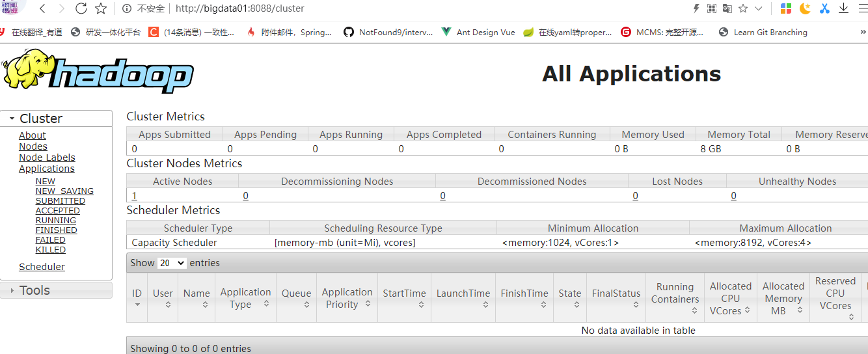Open the downloads arrow icon
868x354 pixels.
click(x=844, y=8)
